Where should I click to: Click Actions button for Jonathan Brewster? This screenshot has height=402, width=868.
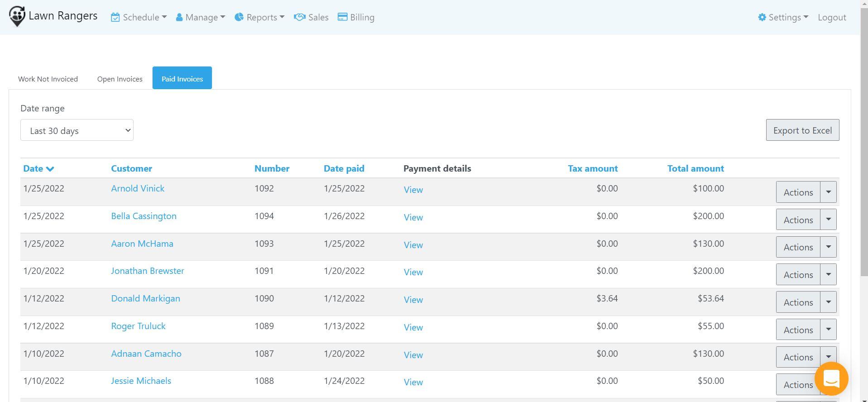point(798,274)
